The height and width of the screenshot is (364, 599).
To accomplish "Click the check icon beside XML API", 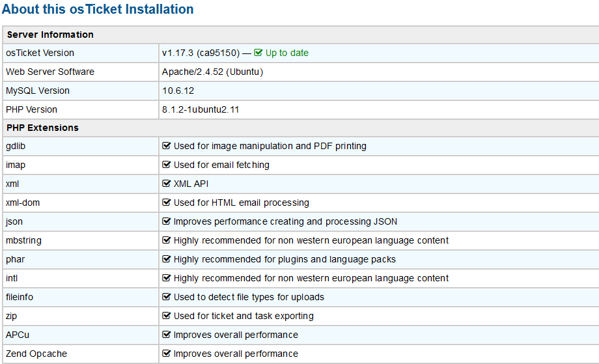I will click(167, 184).
